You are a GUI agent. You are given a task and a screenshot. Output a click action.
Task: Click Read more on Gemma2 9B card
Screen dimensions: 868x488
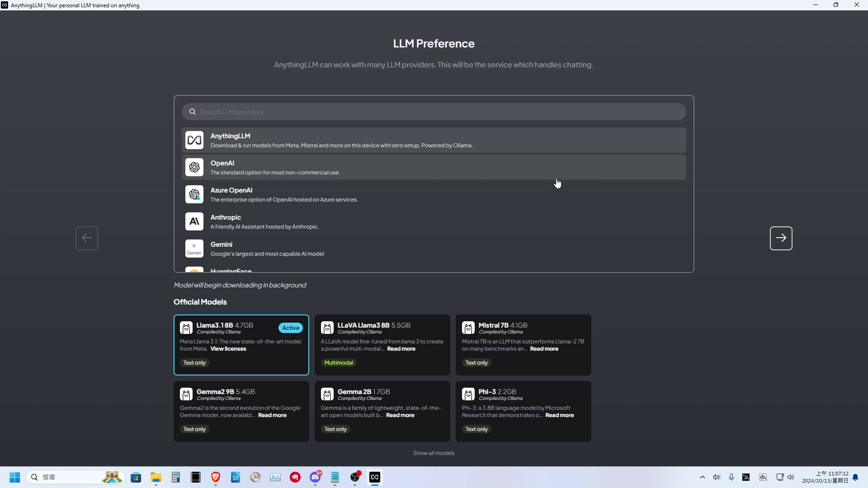272,415
